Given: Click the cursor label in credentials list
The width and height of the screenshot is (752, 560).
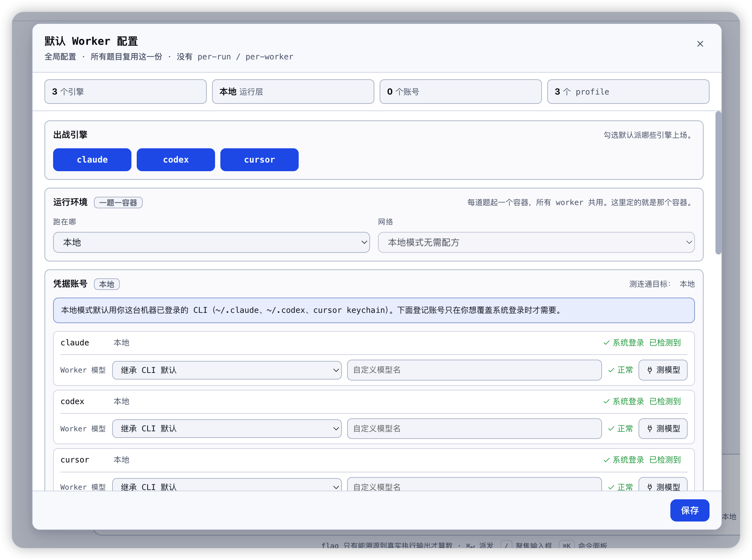Looking at the screenshot, I should [x=75, y=460].
